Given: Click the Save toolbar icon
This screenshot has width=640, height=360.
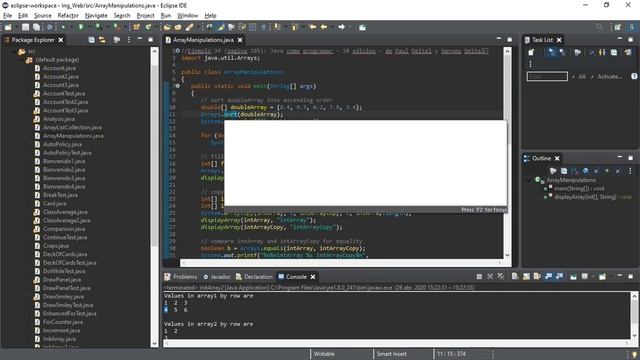Looking at the screenshot, I should (25, 27).
